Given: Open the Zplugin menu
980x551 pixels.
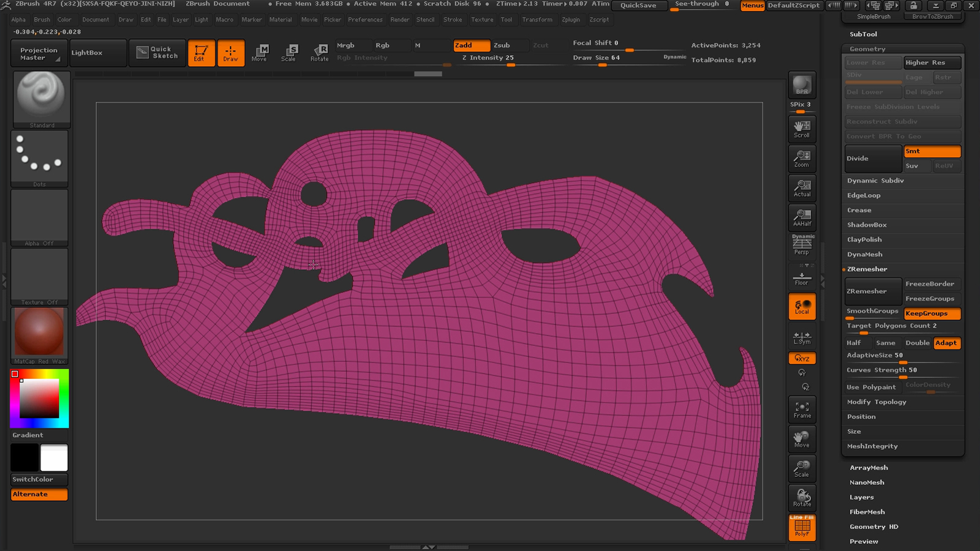Looking at the screenshot, I should (x=570, y=20).
